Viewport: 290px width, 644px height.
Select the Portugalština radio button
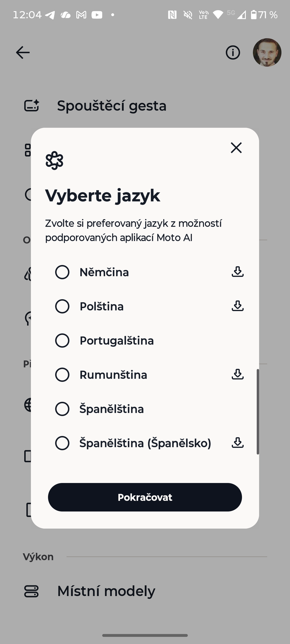pos(62,341)
